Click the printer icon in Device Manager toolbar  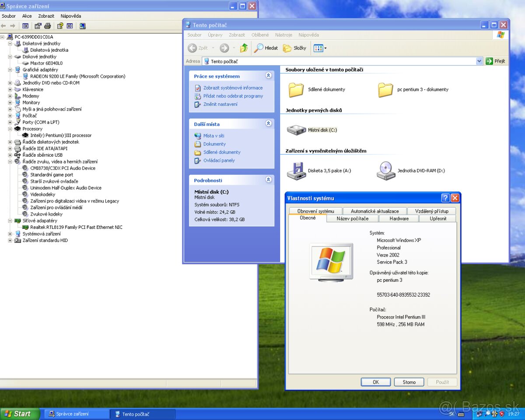[48, 26]
